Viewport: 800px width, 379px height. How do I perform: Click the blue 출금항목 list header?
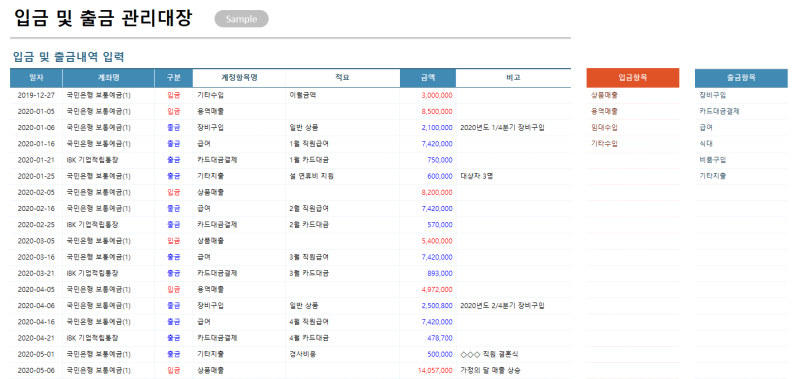(741, 78)
